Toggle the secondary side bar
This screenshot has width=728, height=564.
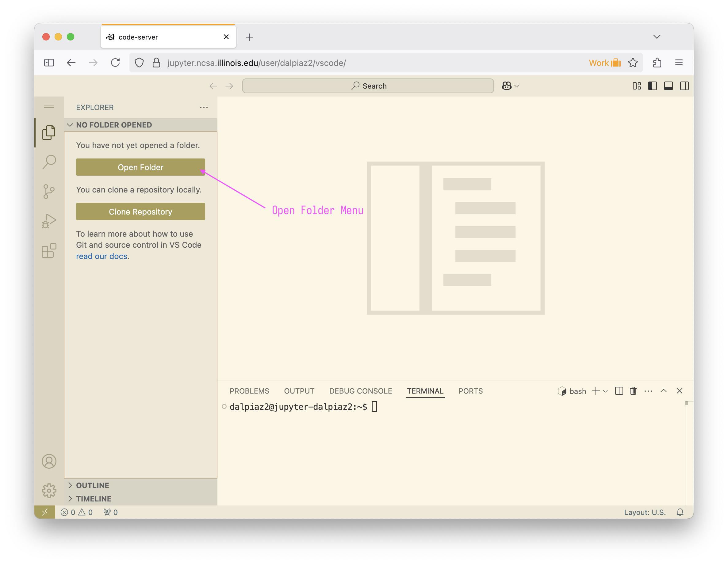point(684,86)
